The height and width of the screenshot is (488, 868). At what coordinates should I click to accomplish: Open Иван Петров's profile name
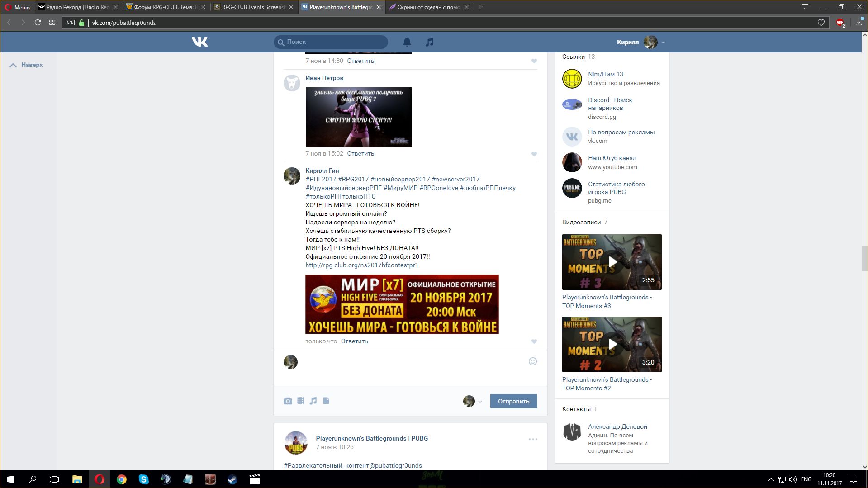324,78
